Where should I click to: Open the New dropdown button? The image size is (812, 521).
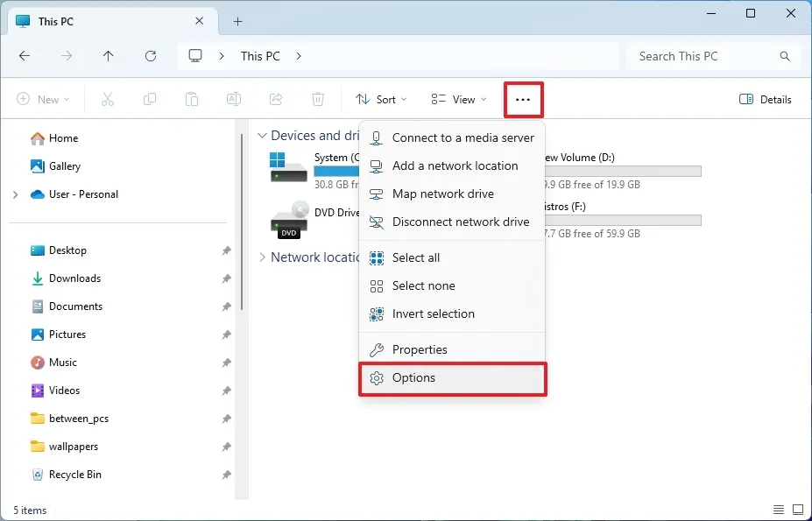pyautogui.click(x=43, y=99)
